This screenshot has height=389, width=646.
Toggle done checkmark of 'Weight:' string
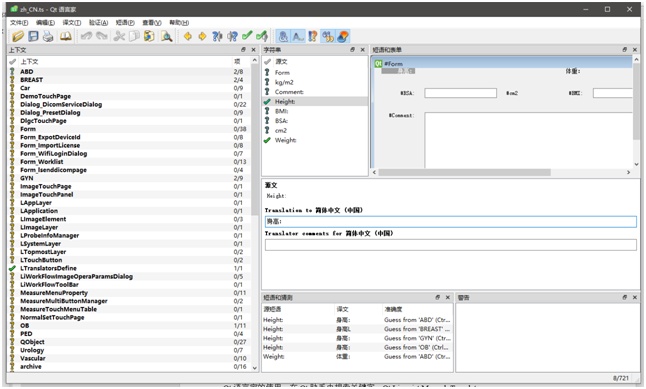pos(267,140)
